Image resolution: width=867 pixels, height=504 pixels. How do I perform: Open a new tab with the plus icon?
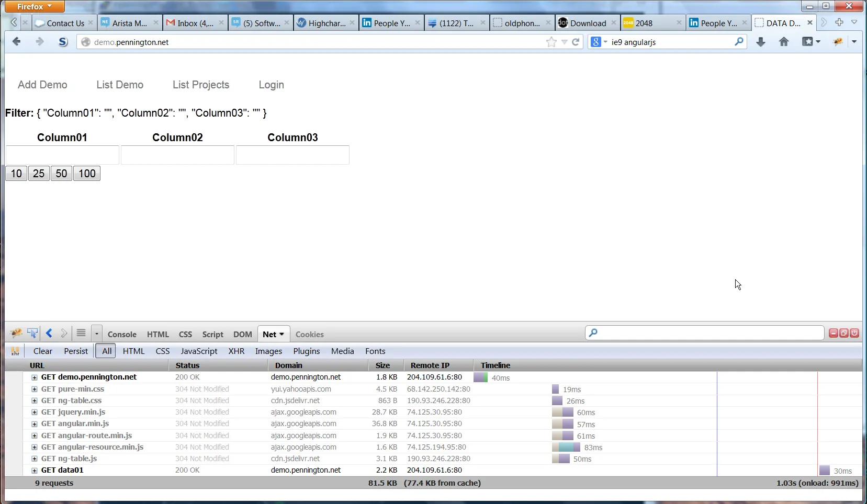(x=839, y=22)
